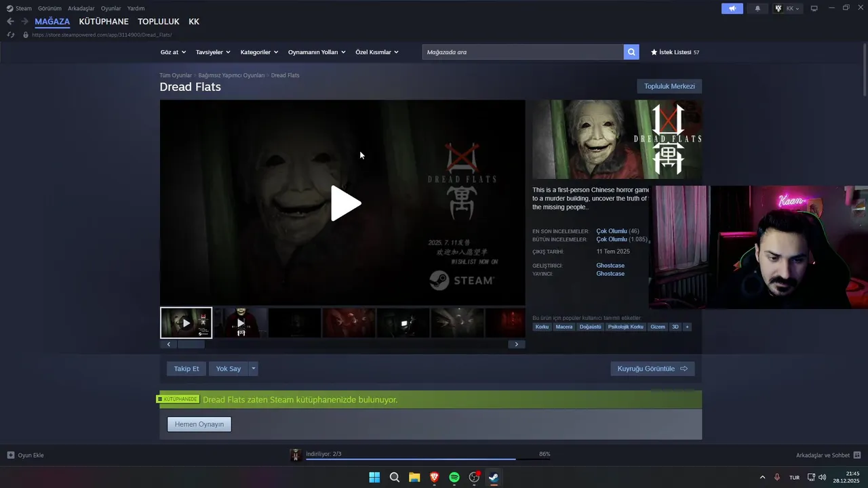Open the Arkadaşlar menu
Screen dimensions: 868x488
(x=81, y=8)
